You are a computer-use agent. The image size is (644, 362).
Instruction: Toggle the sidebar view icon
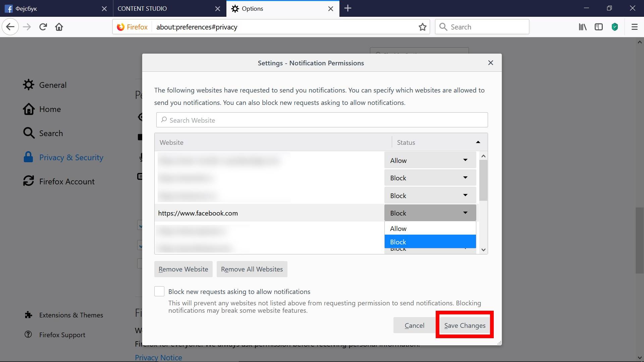[599, 27]
